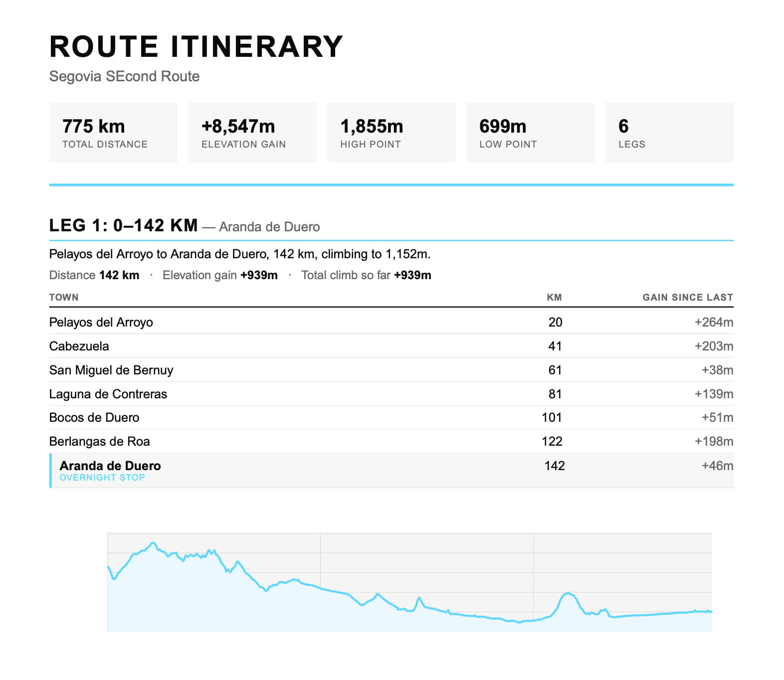Viewport: 784px width, 680px height.
Task: Click the TOWN column header
Action: click(x=64, y=298)
